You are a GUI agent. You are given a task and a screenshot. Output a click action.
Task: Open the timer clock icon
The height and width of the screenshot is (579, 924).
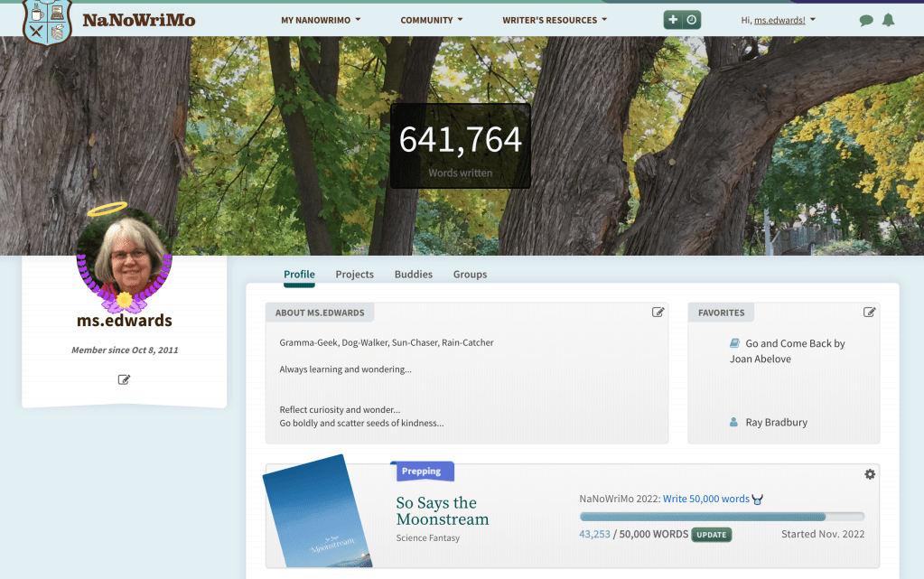coord(692,20)
